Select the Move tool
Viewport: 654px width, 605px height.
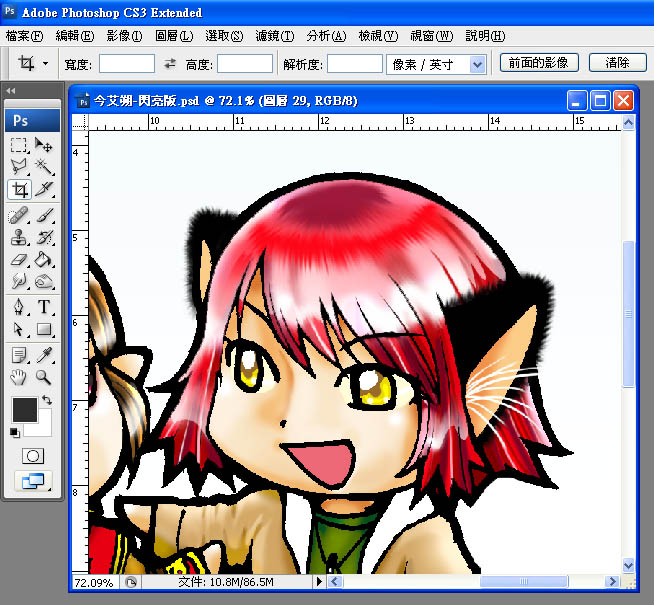click(44, 145)
